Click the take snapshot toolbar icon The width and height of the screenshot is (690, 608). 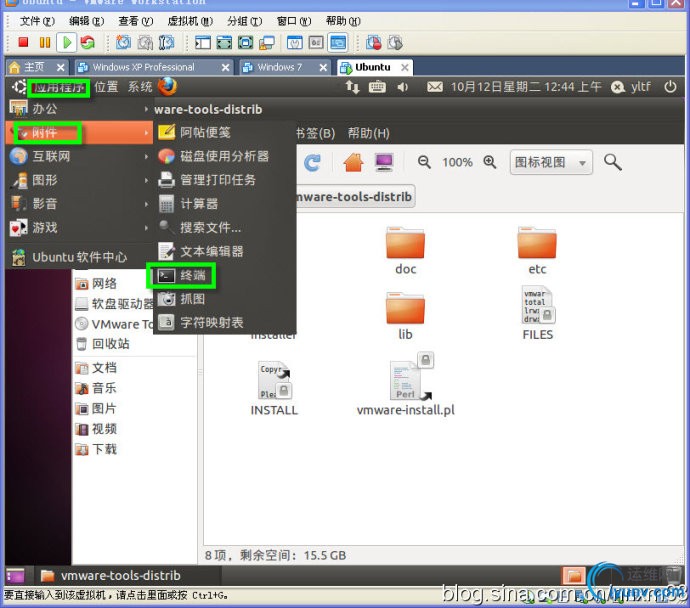click(123, 42)
